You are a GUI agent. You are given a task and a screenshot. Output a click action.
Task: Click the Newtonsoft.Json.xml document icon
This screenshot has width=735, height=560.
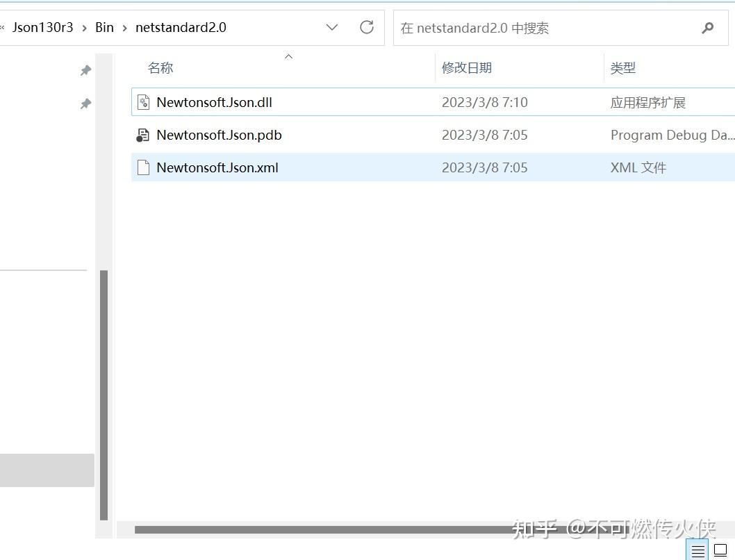click(143, 167)
